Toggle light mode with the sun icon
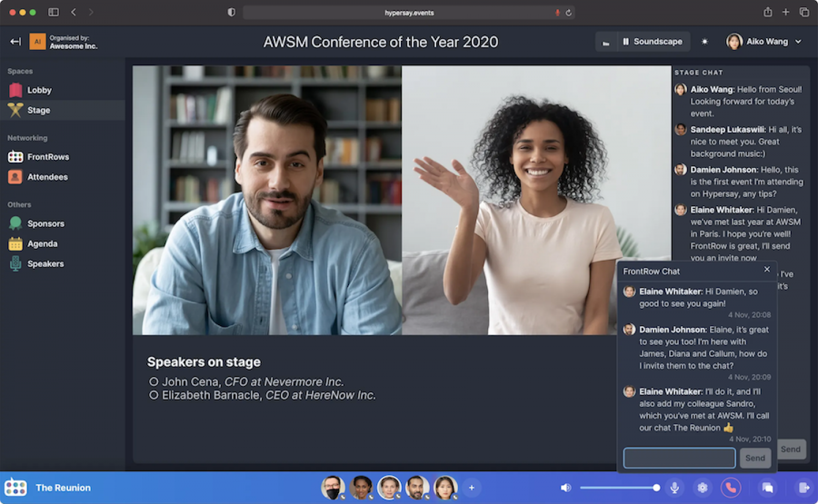Image resolution: width=818 pixels, height=504 pixels. click(705, 41)
